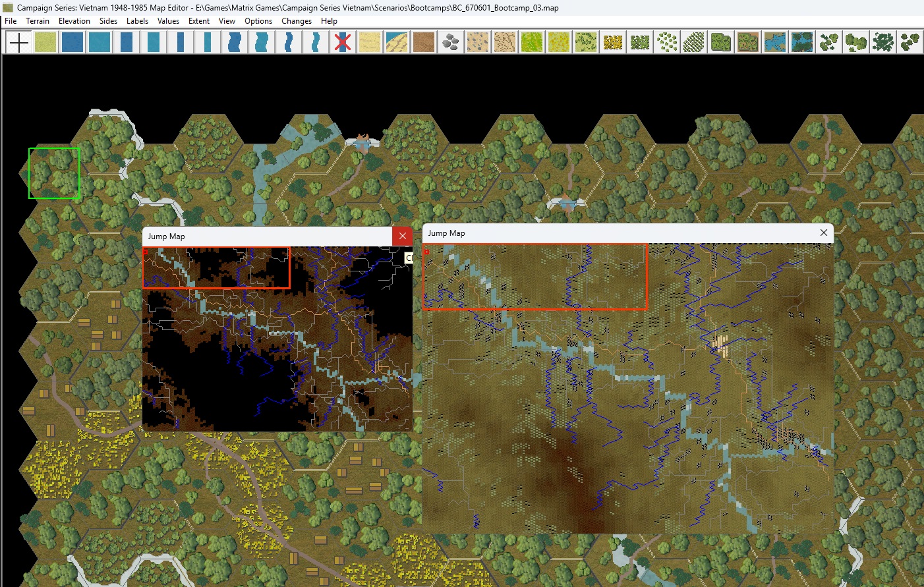Pick the dark blue full-water tile

(72, 42)
